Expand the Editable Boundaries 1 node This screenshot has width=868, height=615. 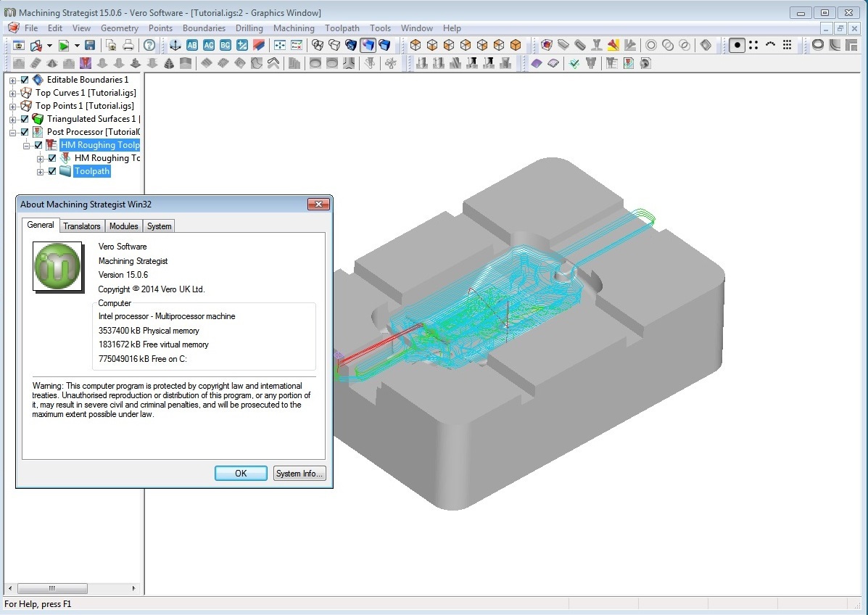(x=13, y=81)
